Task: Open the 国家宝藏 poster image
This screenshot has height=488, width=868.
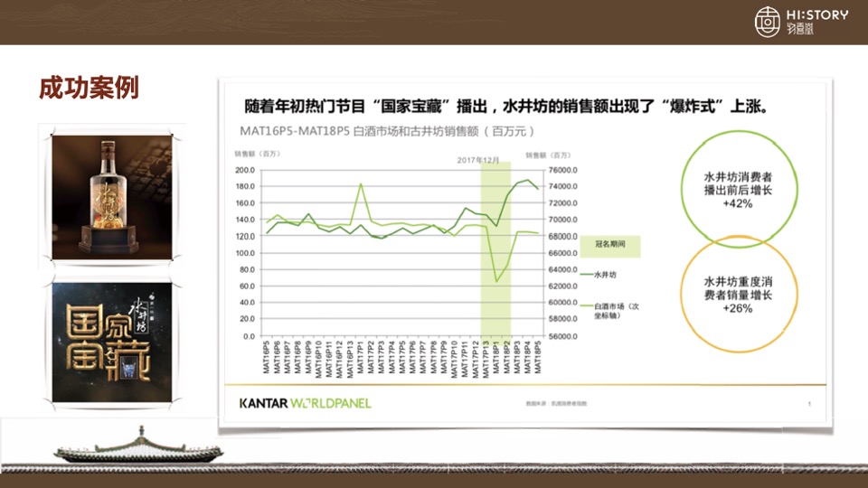Action: (x=112, y=343)
